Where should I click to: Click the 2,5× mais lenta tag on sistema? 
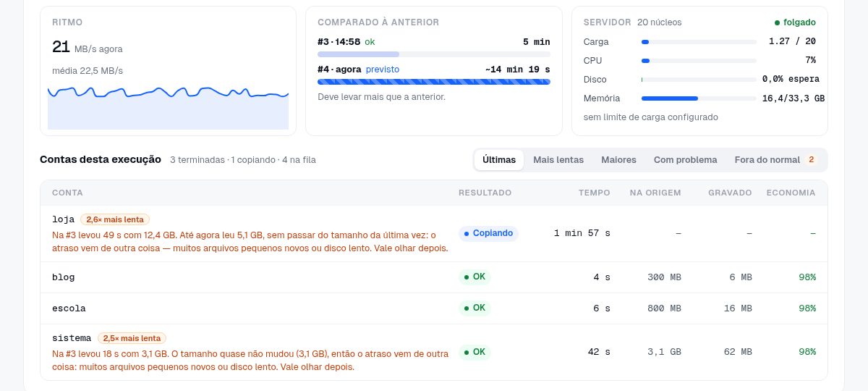(132, 338)
